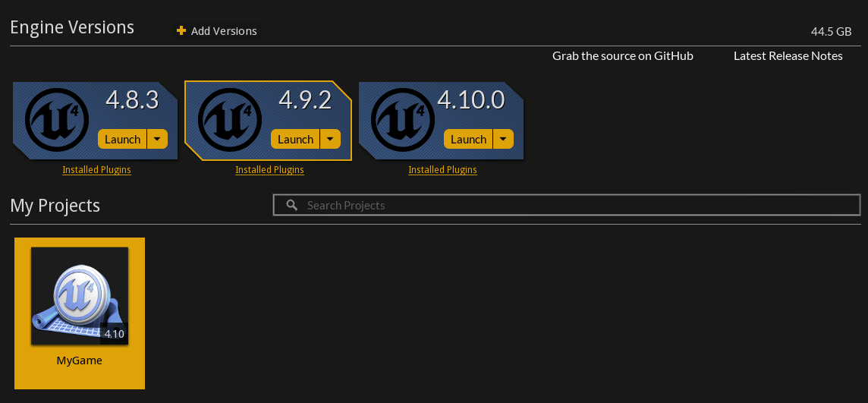The width and height of the screenshot is (868, 403).
Task: Click the Unreal logo on the 4.8.3 card
Action: (x=56, y=120)
